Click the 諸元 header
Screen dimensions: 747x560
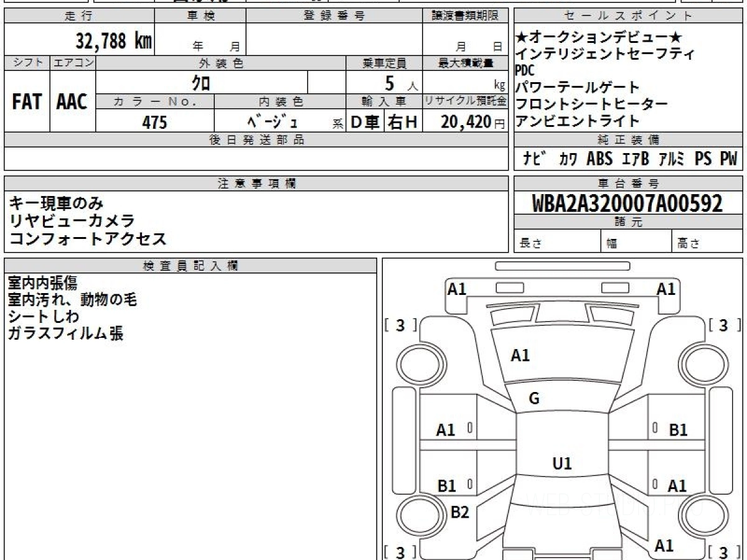(627, 222)
